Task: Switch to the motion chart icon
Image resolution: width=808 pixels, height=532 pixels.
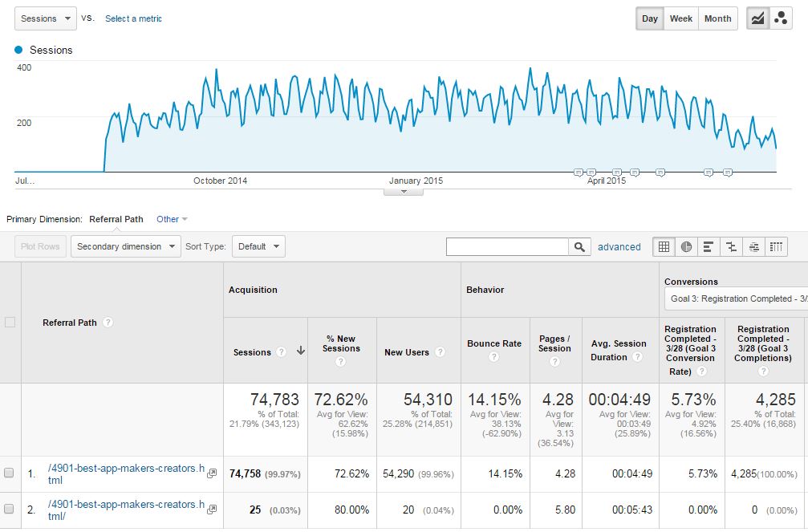Action: tap(780, 18)
